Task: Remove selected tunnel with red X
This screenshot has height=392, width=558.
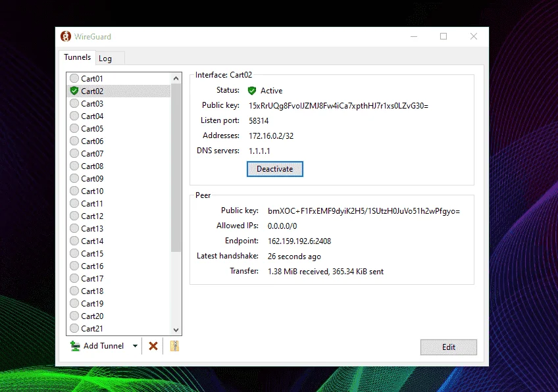Action: [x=153, y=346]
